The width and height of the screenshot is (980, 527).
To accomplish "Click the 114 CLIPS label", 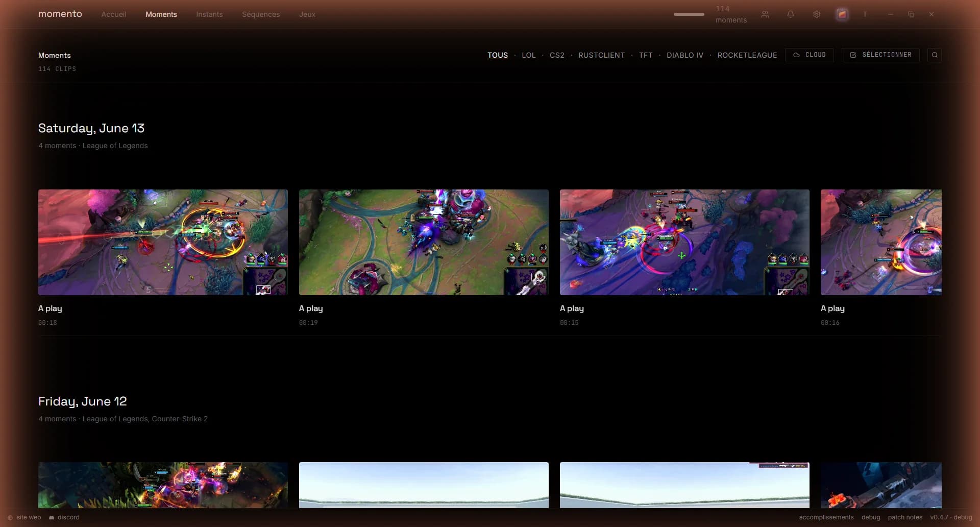I will (57, 69).
